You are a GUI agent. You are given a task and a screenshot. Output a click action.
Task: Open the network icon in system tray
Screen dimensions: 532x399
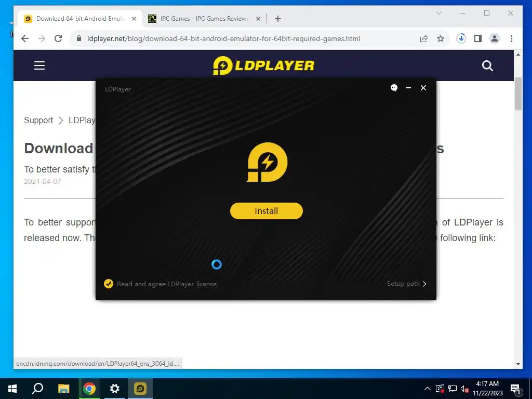point(453,389)
